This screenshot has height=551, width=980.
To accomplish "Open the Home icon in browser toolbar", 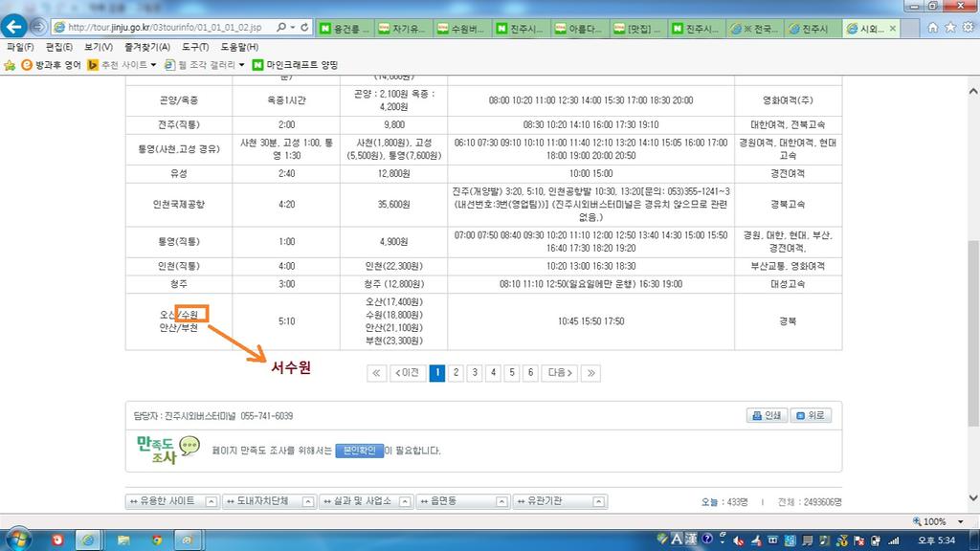I will click(x=932, y=28).
